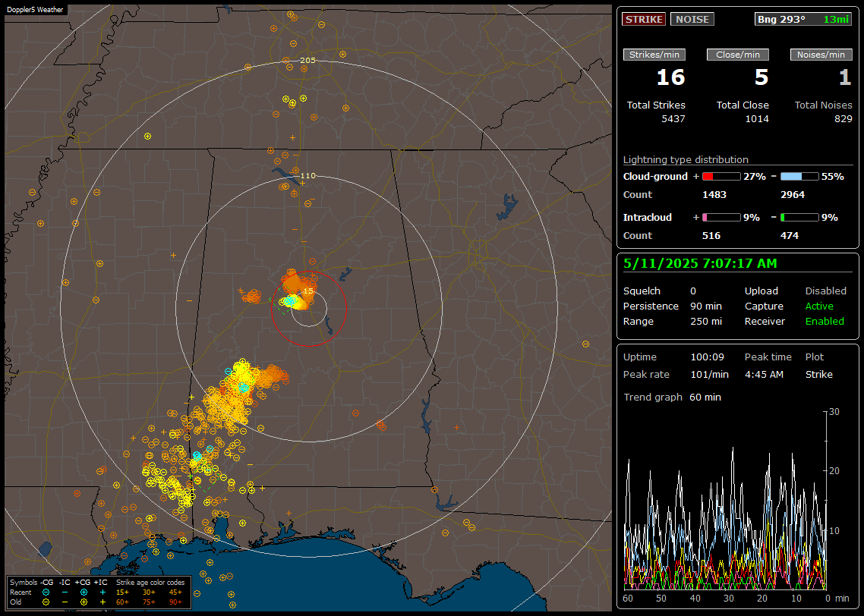The image size is (864, 616).
Task: Click the negative cloud-ground count 2964
Action: (793, 195)
